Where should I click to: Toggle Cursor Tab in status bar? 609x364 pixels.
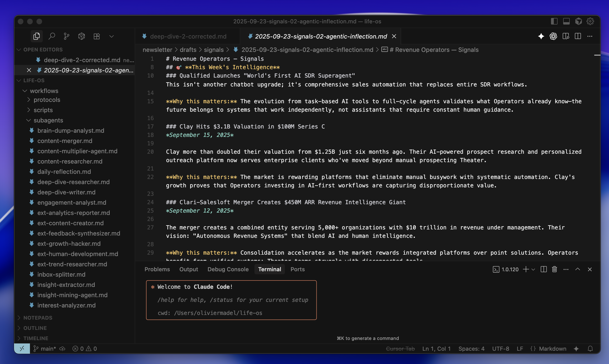point(400,349)
